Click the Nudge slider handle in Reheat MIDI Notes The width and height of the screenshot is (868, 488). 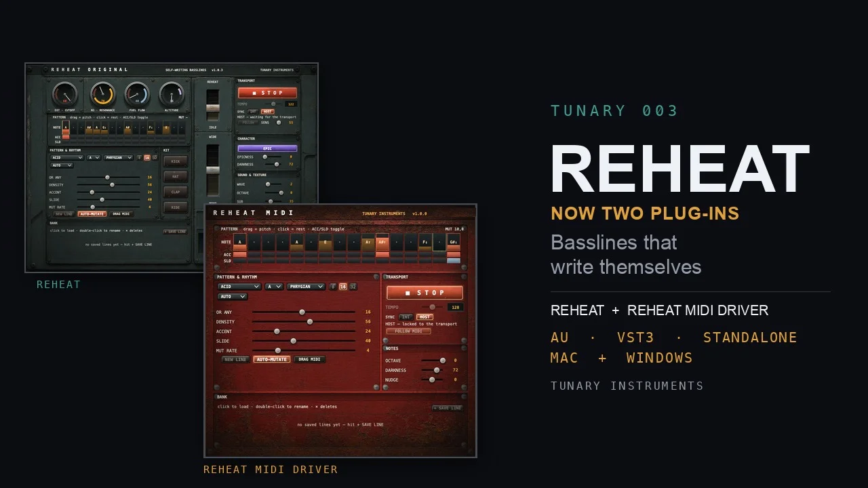click(432, 380)
